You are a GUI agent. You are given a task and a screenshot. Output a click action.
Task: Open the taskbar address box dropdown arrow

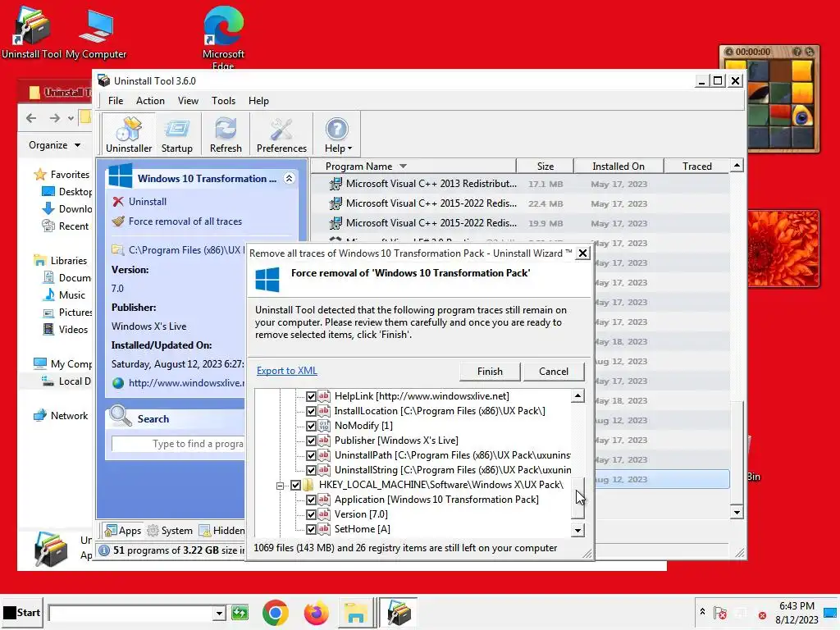[218, 614]
